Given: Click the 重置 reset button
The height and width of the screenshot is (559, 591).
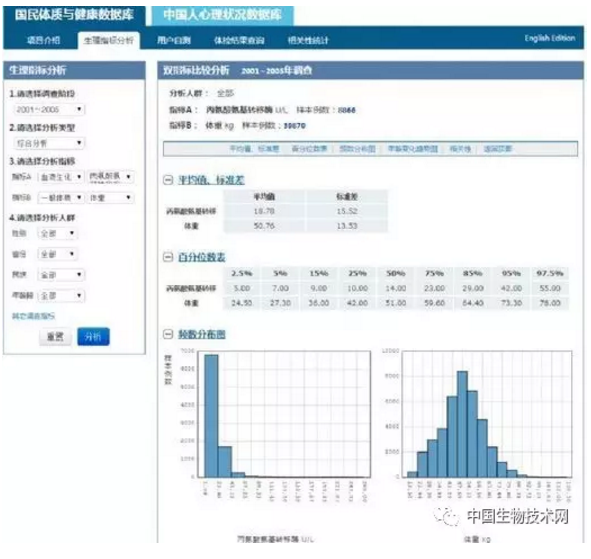Looking at the screenshot, I should 55,337.
